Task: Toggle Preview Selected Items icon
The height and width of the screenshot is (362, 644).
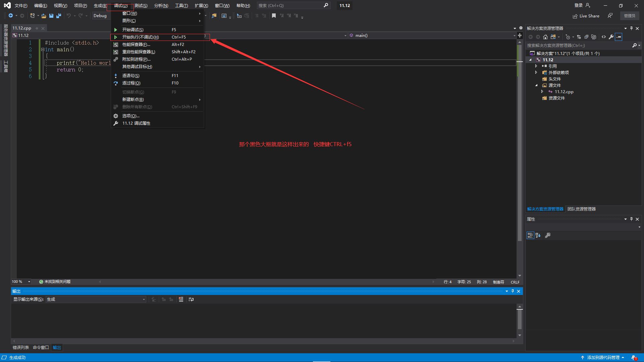Action: pyautogui.click(x=619, y=37)
